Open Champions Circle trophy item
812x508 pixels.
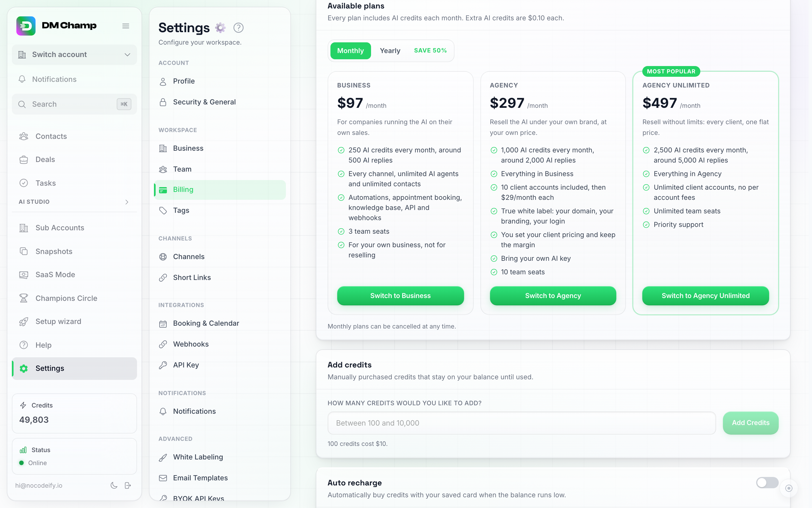pos(74,298)
